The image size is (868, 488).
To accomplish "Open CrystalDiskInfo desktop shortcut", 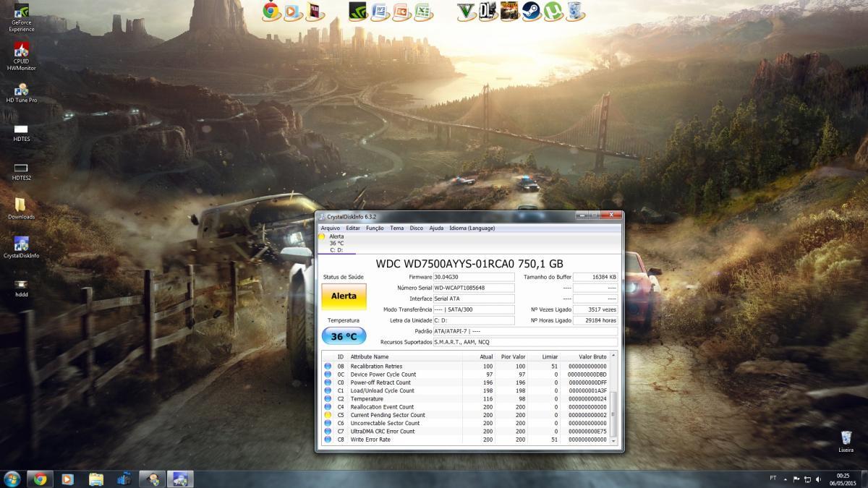I will [22, 247].
